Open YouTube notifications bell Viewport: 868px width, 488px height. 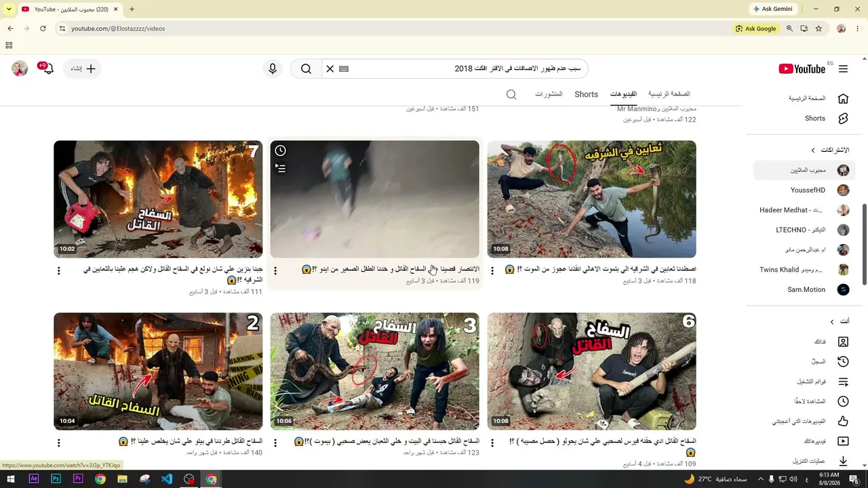pos(47,68)
